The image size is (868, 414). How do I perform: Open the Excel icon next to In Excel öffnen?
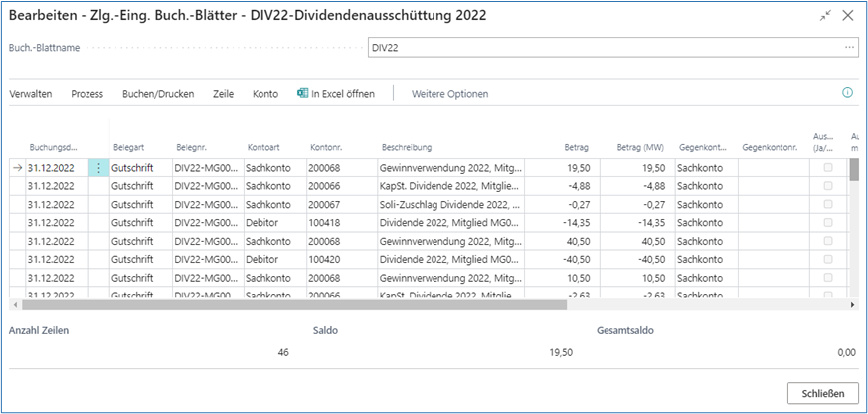[x=302, y=93]
